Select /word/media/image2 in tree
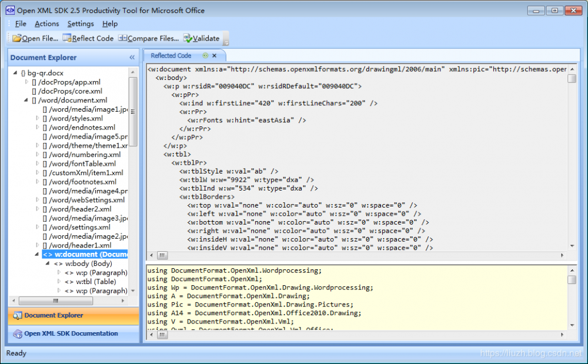588x364 pixels. point(85,236)
